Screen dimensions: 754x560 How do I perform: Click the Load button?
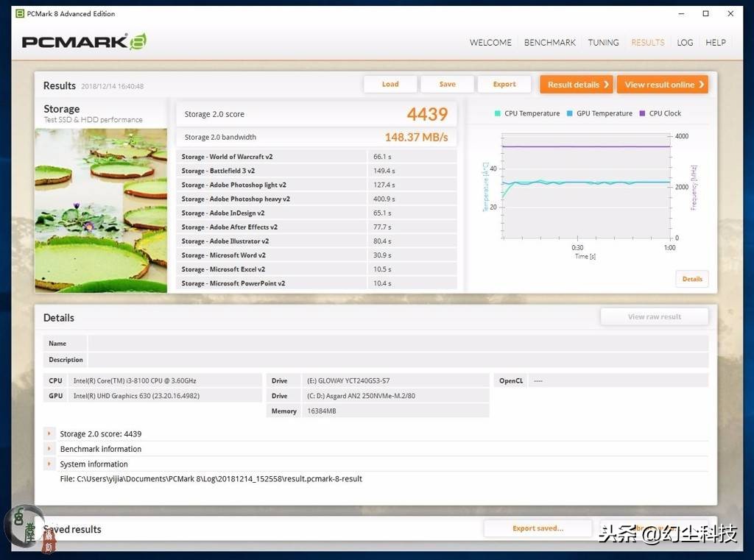pyautogui.click(x=390, y=84)
